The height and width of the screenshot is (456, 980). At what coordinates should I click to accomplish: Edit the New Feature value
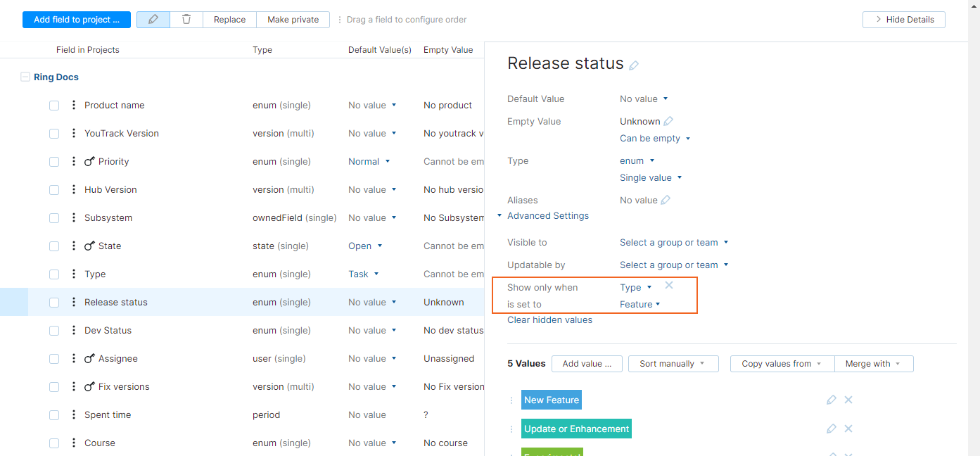(x=832, y=400)
